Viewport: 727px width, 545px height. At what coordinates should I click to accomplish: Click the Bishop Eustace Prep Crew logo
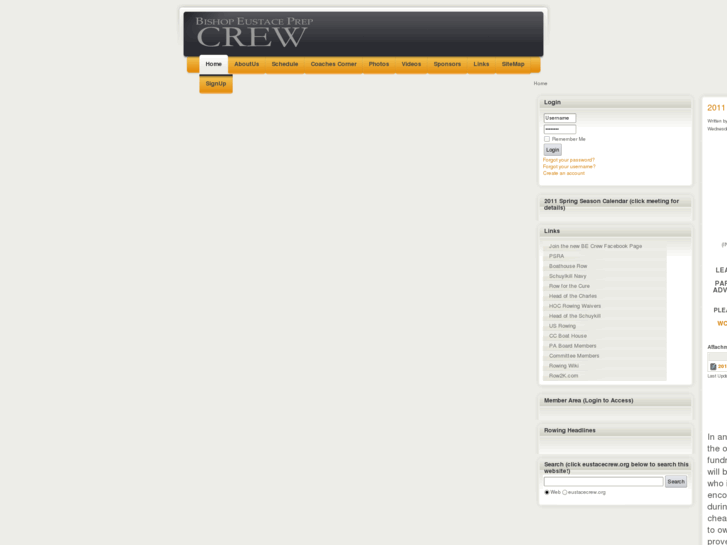coord(254,32)
